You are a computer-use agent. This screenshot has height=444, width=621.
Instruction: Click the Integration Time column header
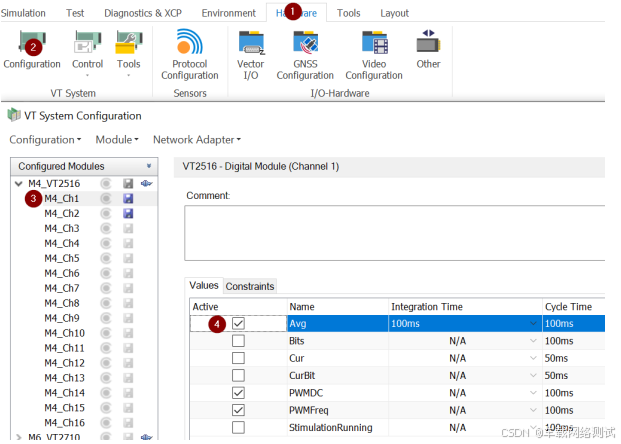coord(465,307)
